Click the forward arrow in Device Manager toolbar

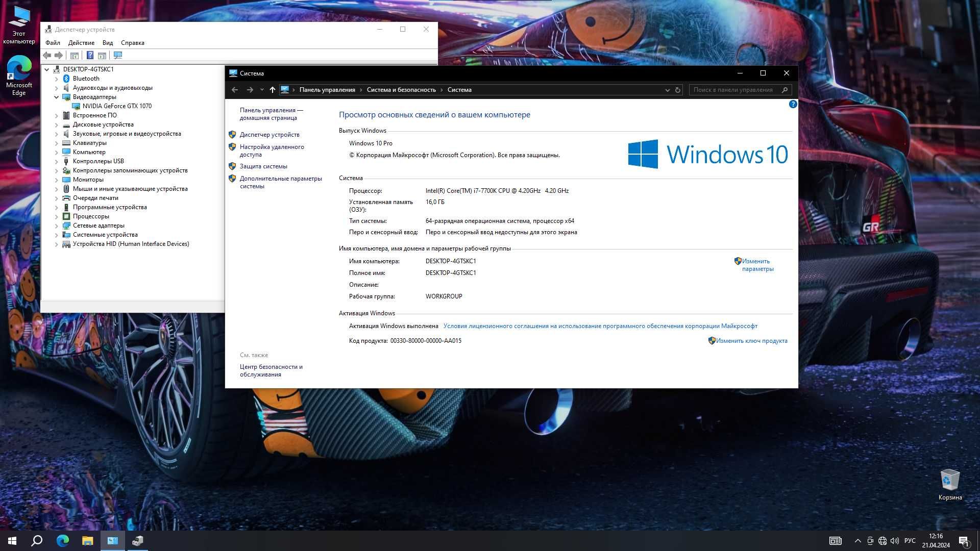[59, 55]
